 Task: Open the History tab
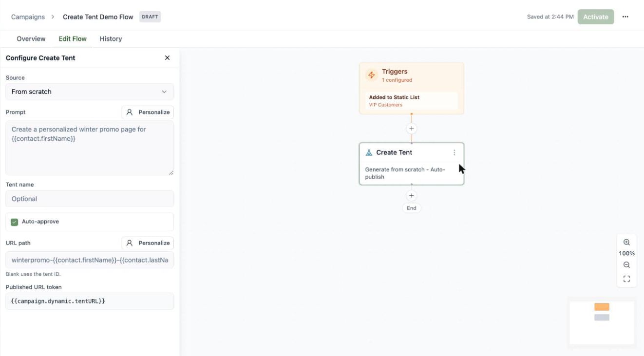(x=111, y=39)
